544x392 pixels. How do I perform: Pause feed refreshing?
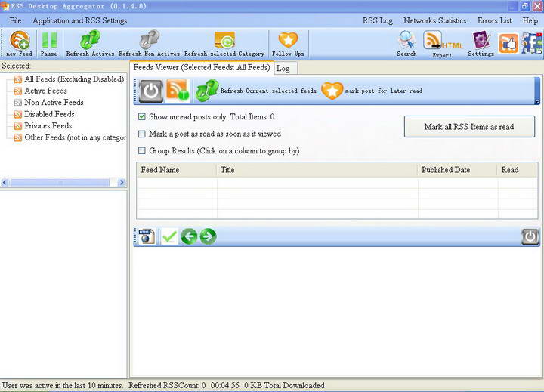(49, 43)
